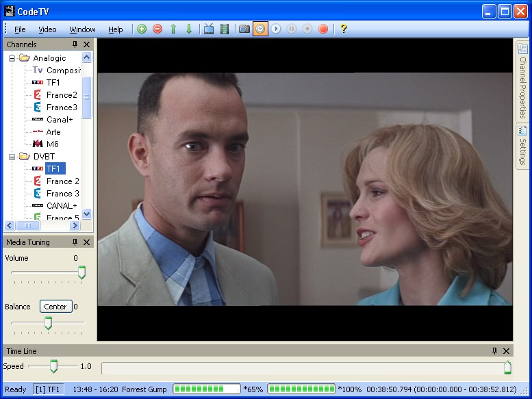Viewport: 532px width, 399px height.
Task: Close the Channels panel
Action: coord(87,44)
